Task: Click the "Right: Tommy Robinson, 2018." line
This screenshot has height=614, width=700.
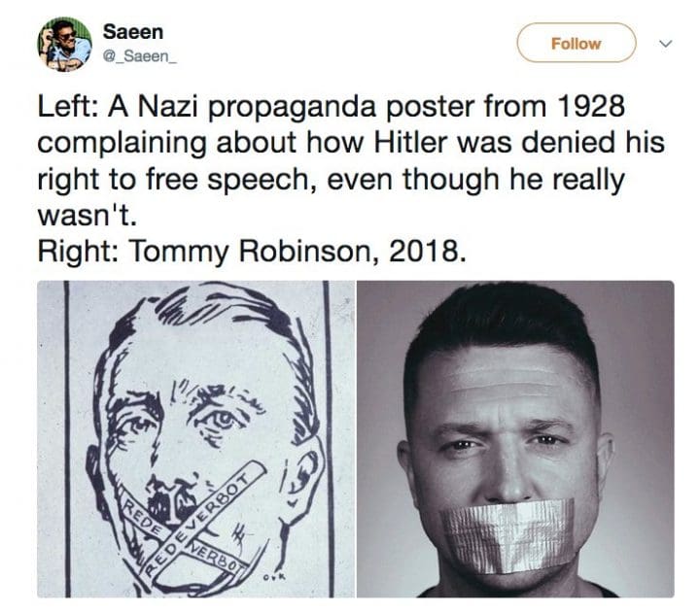Action: tap(252, 252)
